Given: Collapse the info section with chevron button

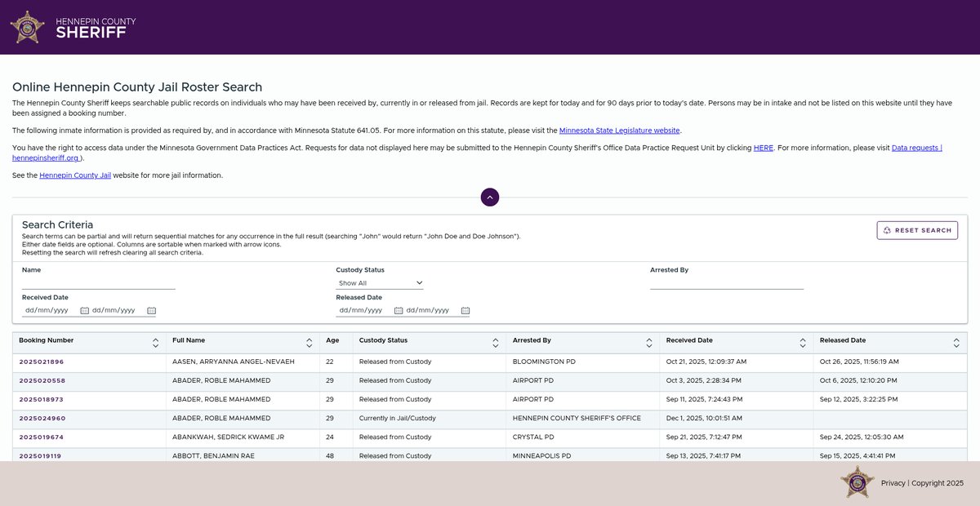Looking at the screenshot, I should click(490, 198).
